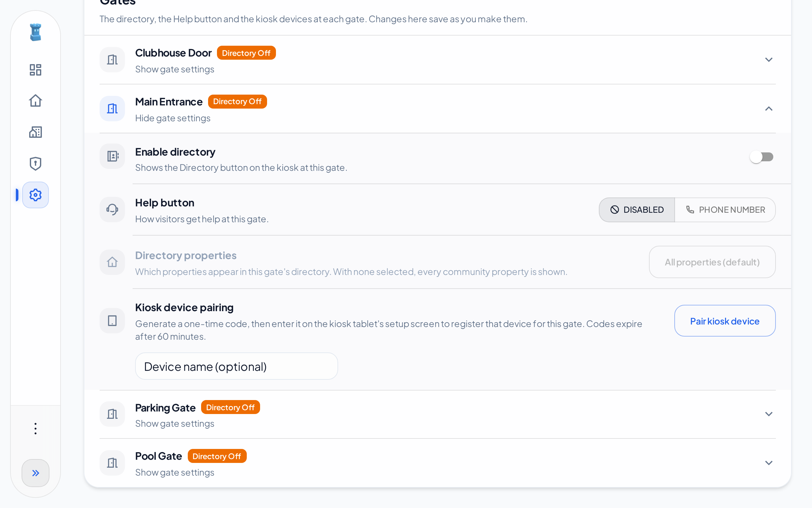Collapse Main Entrance settings chevron
This screenshot has height=508, width=812.
769,109
